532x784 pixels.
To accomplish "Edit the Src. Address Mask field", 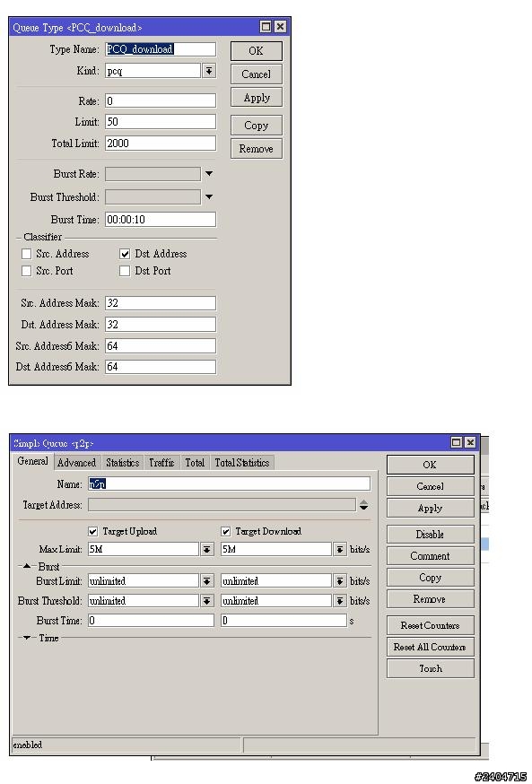I will pyautogui.click(x=161, y=303).
